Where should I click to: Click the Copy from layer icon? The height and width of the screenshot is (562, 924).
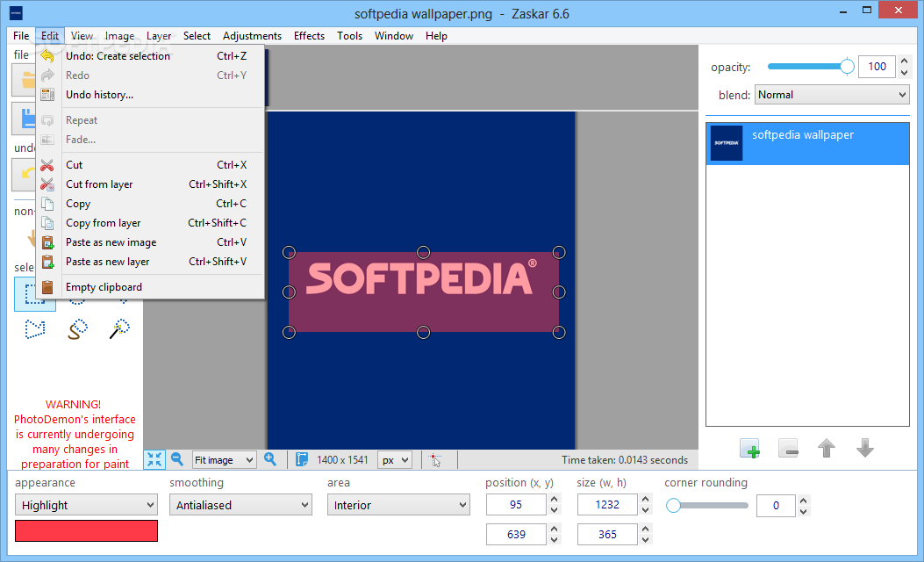pos(47,223)
